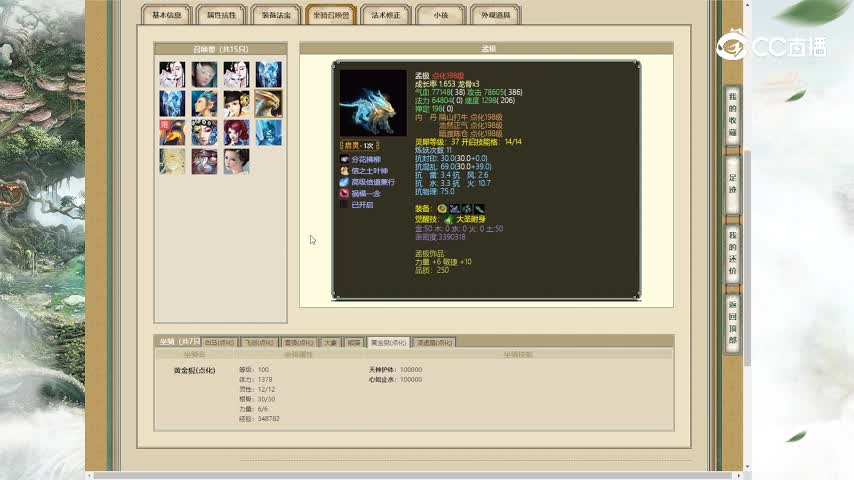This screenshot has height=480, width=854.
Task: Open the 基本信息 tab
Action: 166,15
